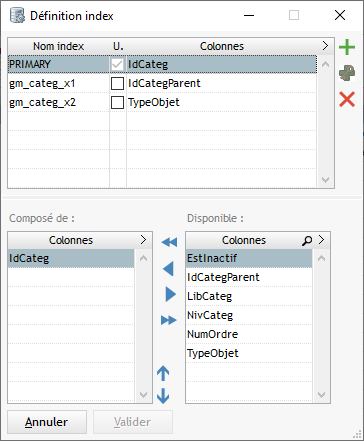Delete index with the red X icon
This screenshot has width=364, height=441.
point(347,100)
